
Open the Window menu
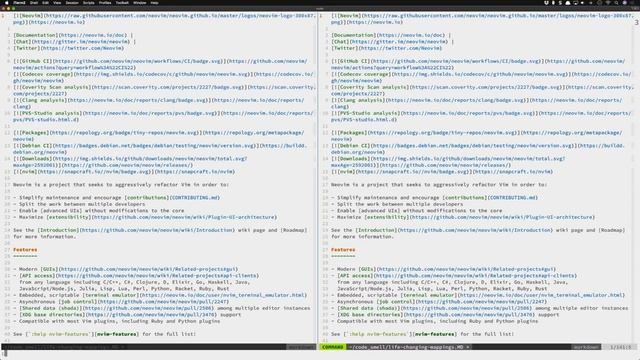[140, 2]
